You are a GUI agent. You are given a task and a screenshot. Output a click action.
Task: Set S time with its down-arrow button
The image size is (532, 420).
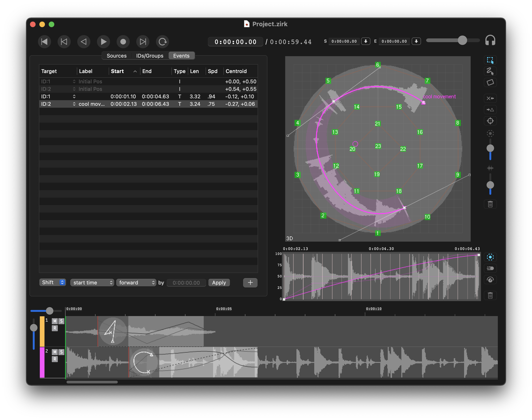pos(366,41)
